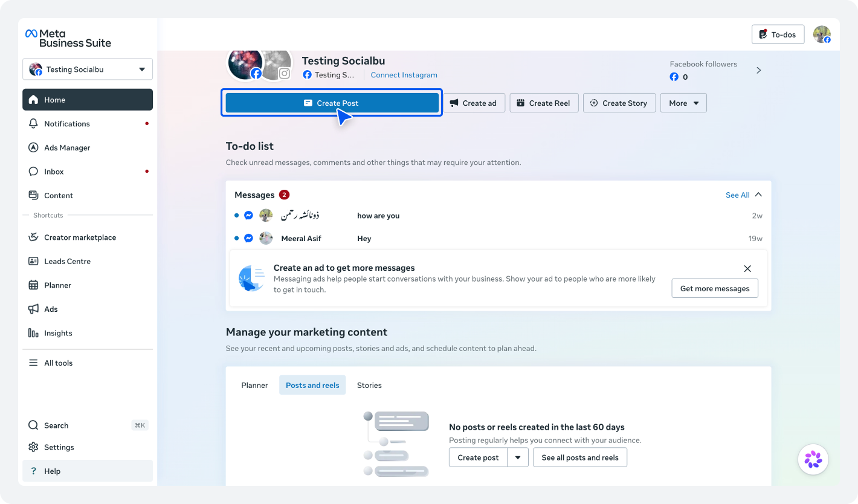Screen dimensions: 858x504
Task: Click the Facebook followers count
Action: pyautogui.click(x=685, y=77)
